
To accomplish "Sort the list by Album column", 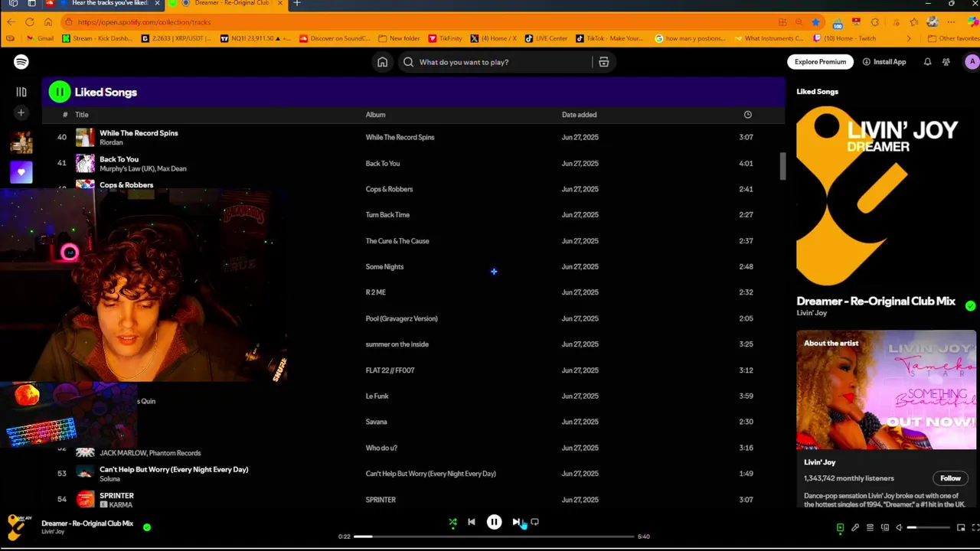I will click(x=375, y=115).
